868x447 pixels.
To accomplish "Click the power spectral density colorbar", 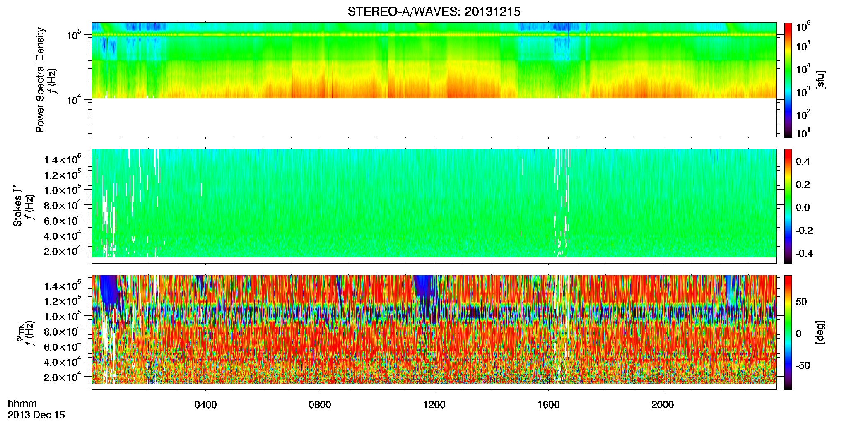I will pyautogui.click(x=788, y=80).
